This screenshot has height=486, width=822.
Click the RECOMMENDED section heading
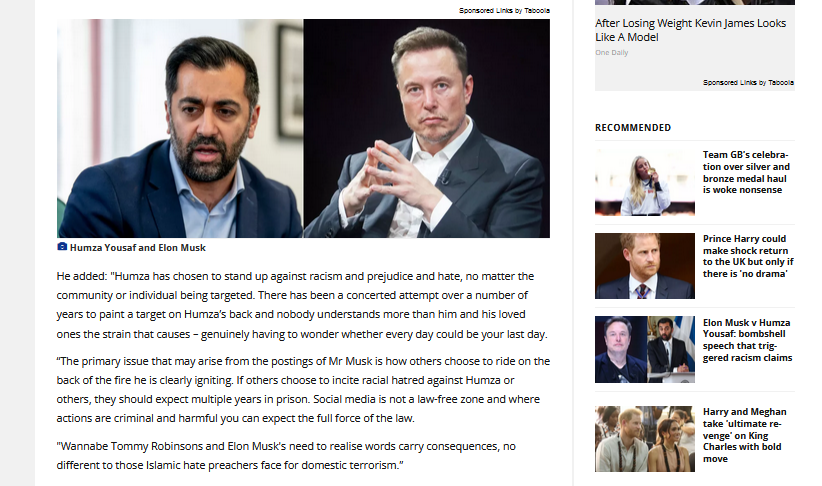coord(633,127)
